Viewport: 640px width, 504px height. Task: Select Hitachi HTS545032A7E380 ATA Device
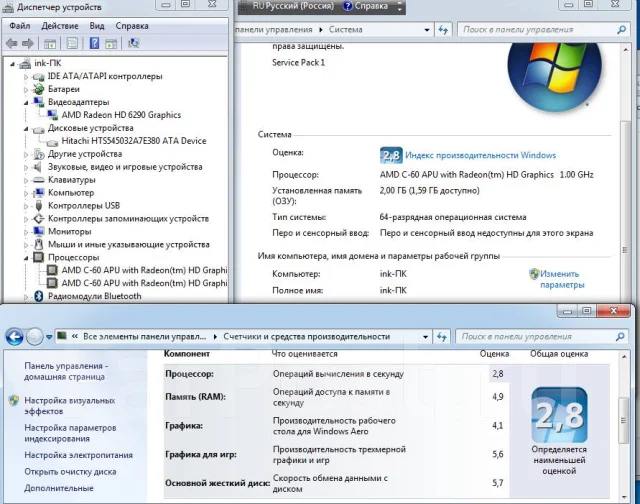point(133,141)
